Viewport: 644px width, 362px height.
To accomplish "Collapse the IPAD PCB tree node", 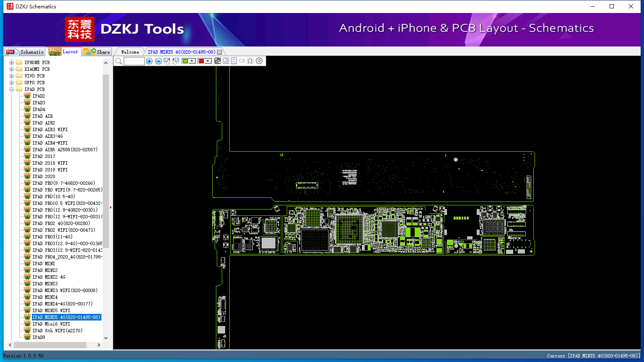I will [12, 89].
